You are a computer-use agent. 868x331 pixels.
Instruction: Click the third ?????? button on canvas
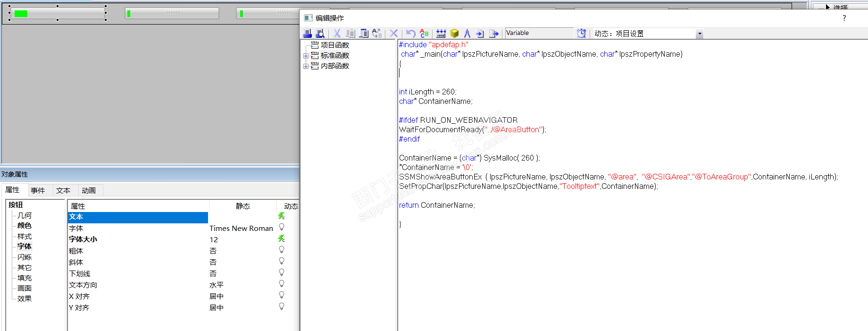(268, 13)
